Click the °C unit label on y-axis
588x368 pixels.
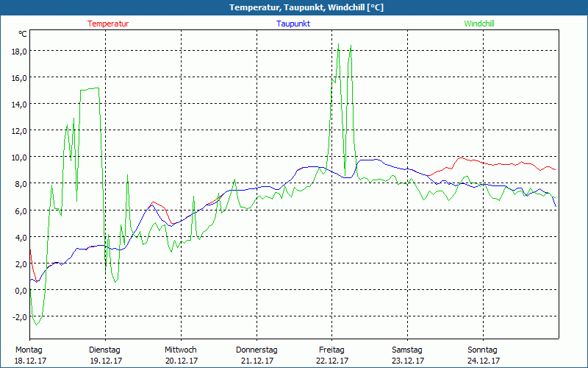23,34
